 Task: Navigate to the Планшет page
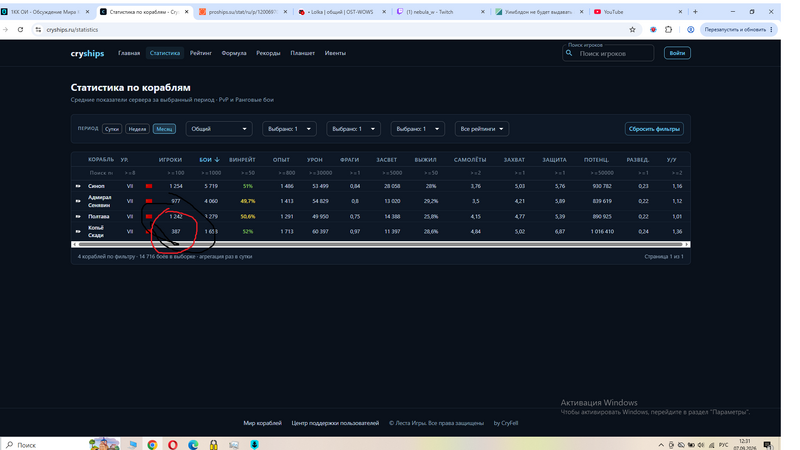(303, 53)
